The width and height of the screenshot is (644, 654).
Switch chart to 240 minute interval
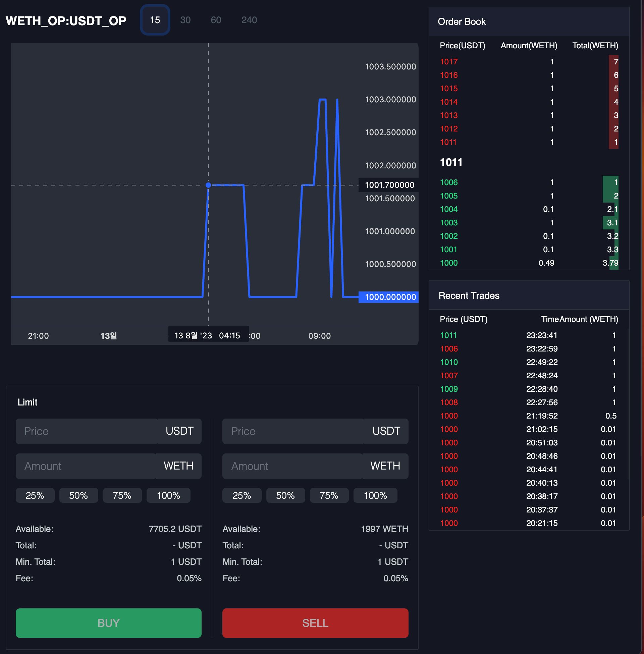point(249,20)
